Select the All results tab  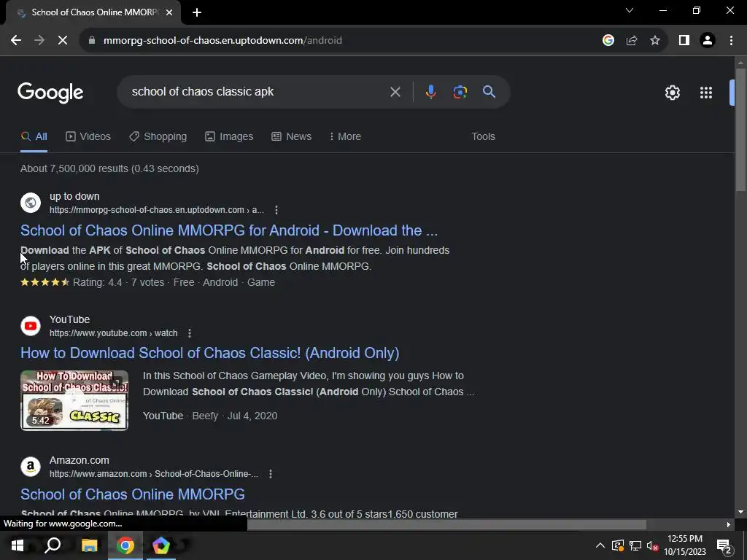[34, 136]
